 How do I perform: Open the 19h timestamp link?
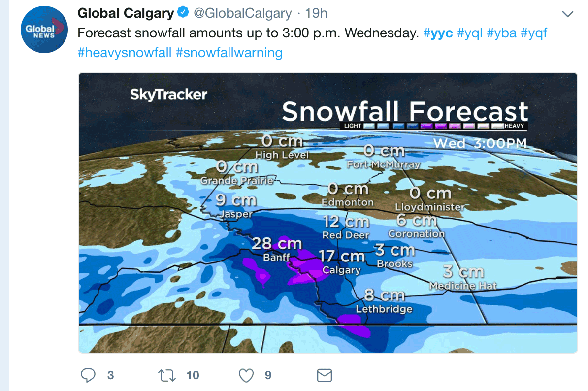[316, 13]
